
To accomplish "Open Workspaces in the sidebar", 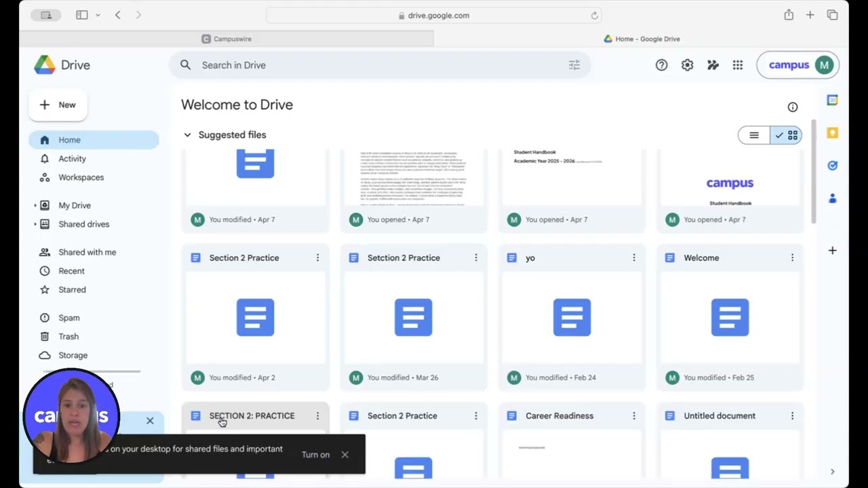I will coord(94,178).
